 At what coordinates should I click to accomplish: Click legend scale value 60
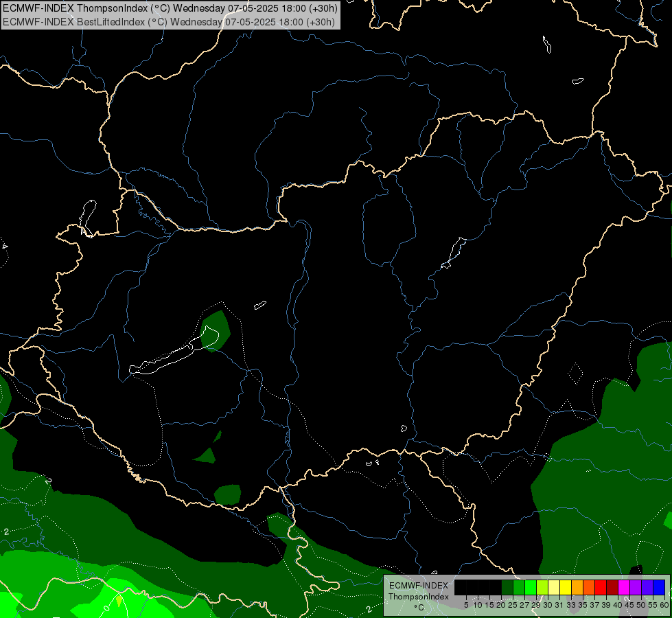click(664, 605)
